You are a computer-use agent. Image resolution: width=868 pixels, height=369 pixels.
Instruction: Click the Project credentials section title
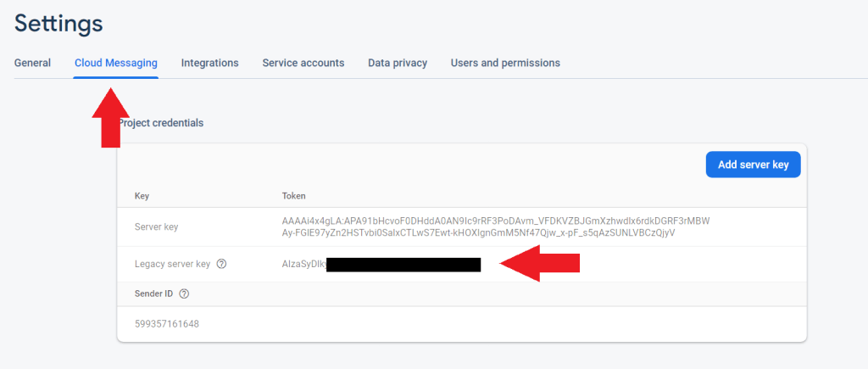(x=163, y=123)
